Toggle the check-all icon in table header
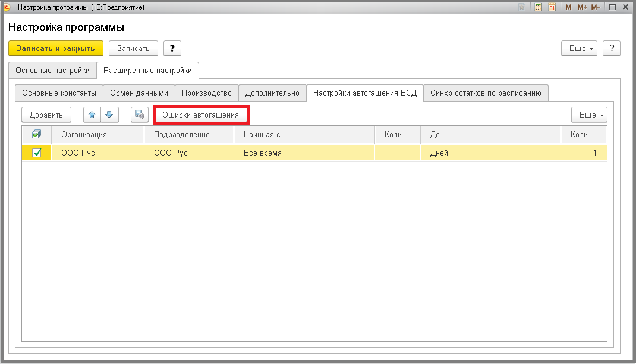The image size is (636, 364). coord(36,134)
